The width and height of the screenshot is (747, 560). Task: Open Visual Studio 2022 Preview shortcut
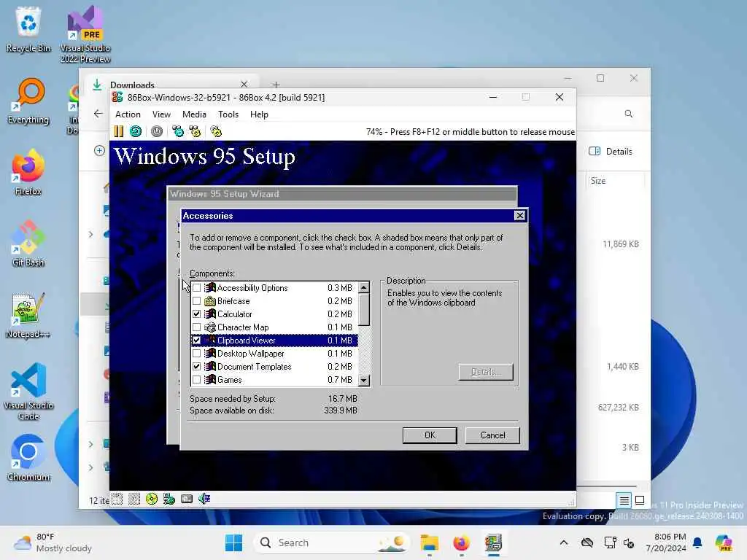point(85,34)
